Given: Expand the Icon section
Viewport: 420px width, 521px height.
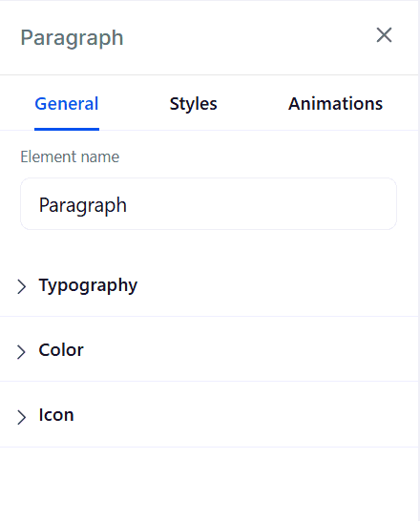Looking at the screenshot, I should pos(209,415).
